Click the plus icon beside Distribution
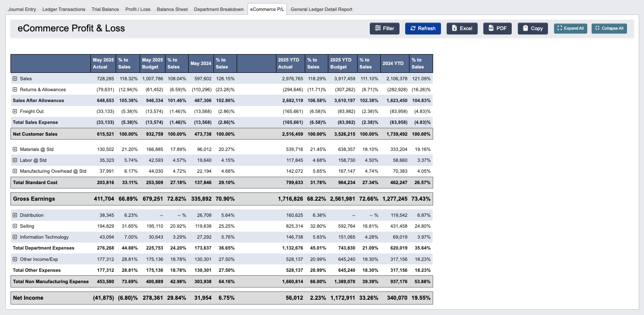 (15, 215)
